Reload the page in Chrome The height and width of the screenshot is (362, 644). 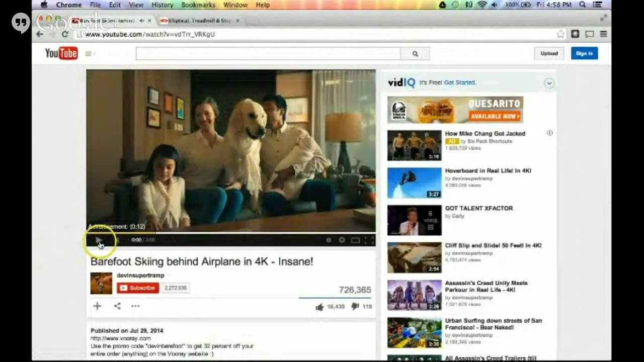click(x=65, y=34)
